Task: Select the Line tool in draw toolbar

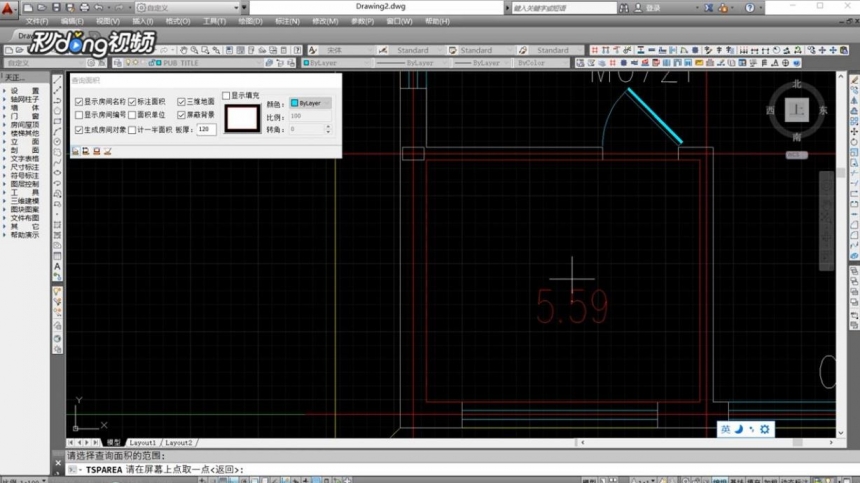Action: (x=58, y=79)
